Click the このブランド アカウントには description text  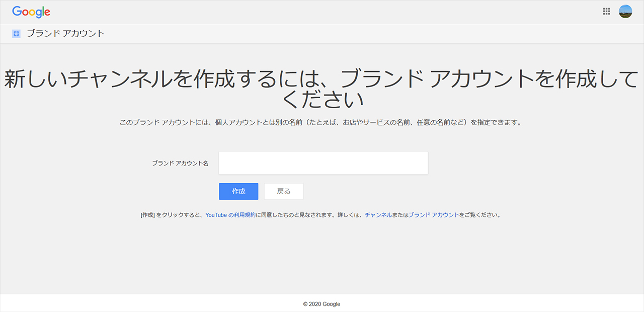(x=320, y=122)
